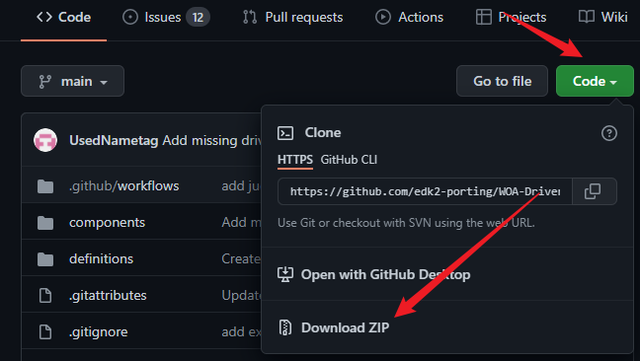Click the folder icon beside components
This screenshot has width=640, height=361.
click(x=45, y=223)
